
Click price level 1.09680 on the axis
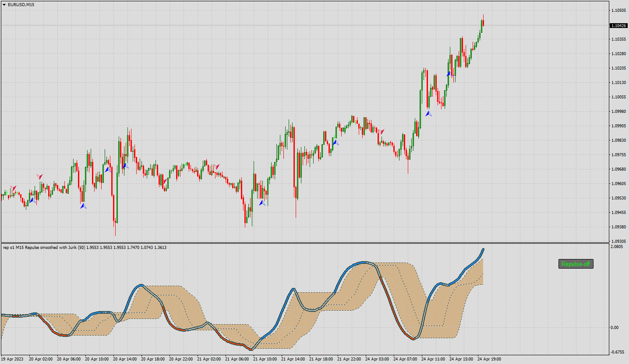click(618, 169)
